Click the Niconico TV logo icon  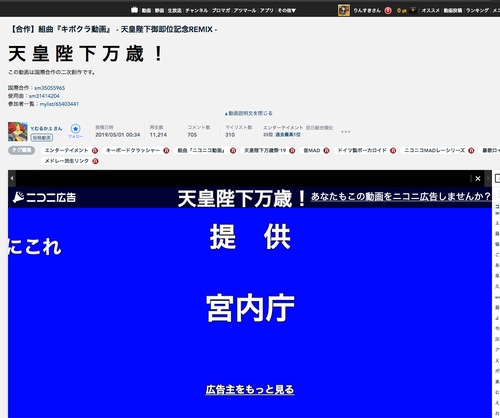[x=134, y=10]
